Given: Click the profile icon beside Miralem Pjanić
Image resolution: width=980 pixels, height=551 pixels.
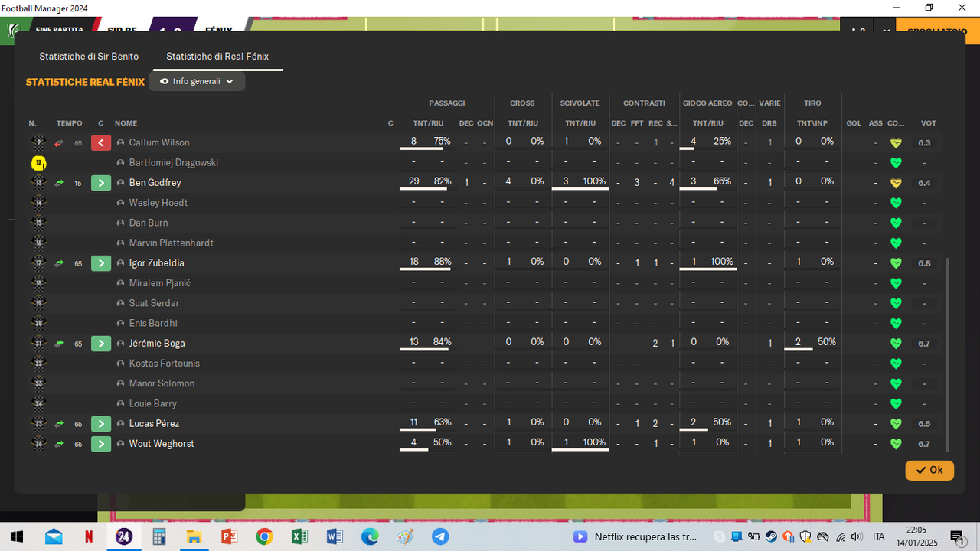Looking at the screenshot, I should click(121, 283).
